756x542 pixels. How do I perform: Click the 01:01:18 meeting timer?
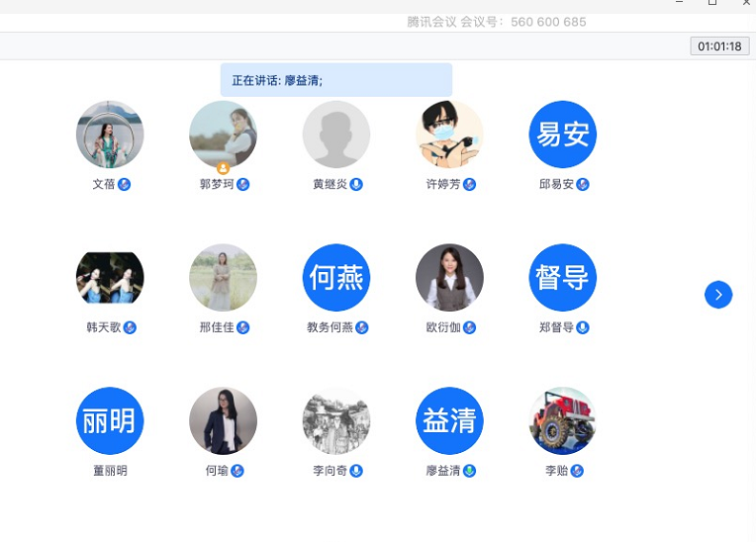[719, 46]
